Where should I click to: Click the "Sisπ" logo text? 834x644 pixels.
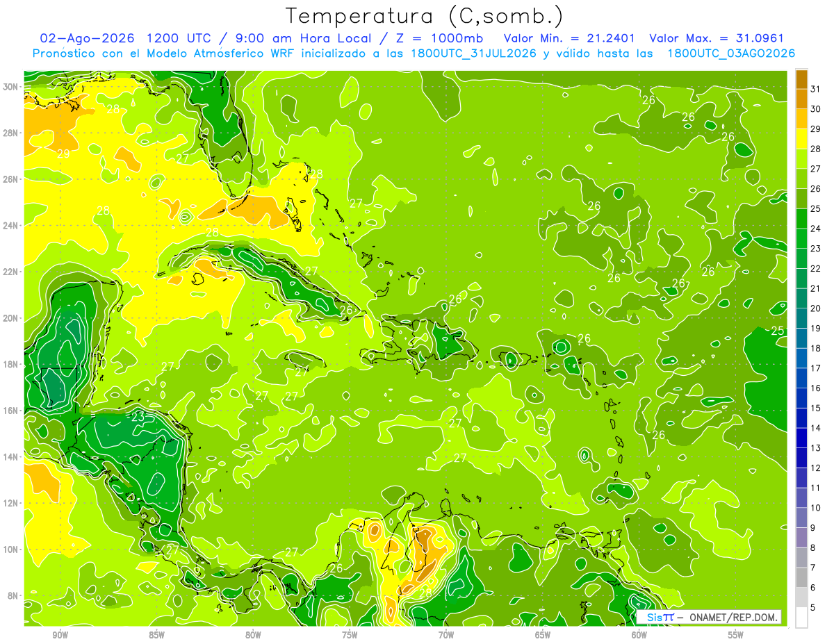pos(659,617)
